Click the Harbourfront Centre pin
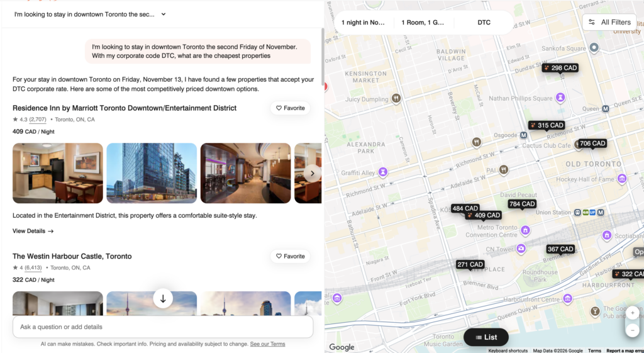 point(568,298)
